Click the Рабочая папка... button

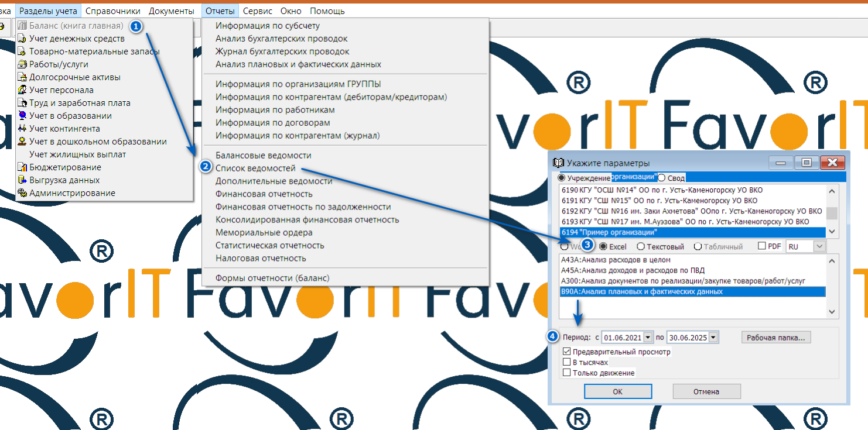tap(776, 337)
